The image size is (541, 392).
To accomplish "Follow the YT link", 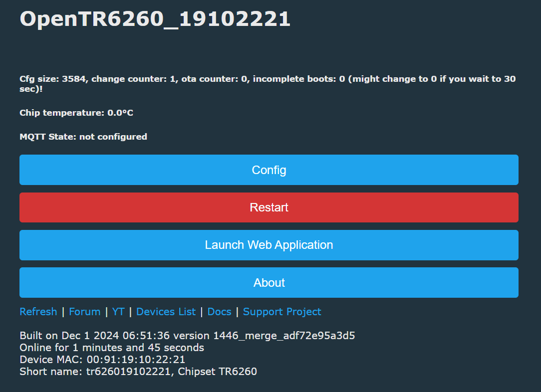I will 118,312.
